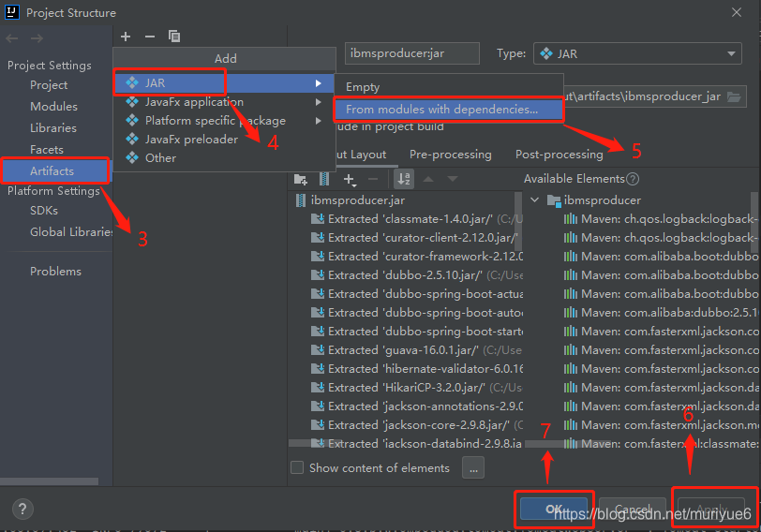Open the Libraries settings section
The width and height of the screenshot is (761, 532).
point(52,128)
